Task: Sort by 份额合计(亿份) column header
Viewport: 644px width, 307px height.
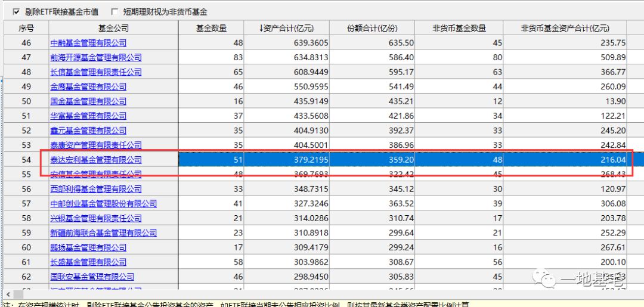Action: point(372,29)
